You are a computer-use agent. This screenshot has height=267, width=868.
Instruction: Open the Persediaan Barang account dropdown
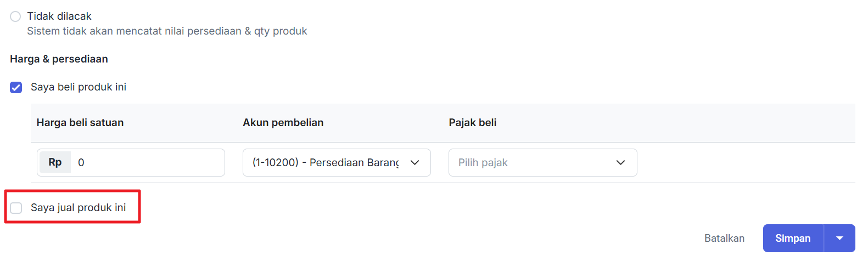(x=326, y=162)
